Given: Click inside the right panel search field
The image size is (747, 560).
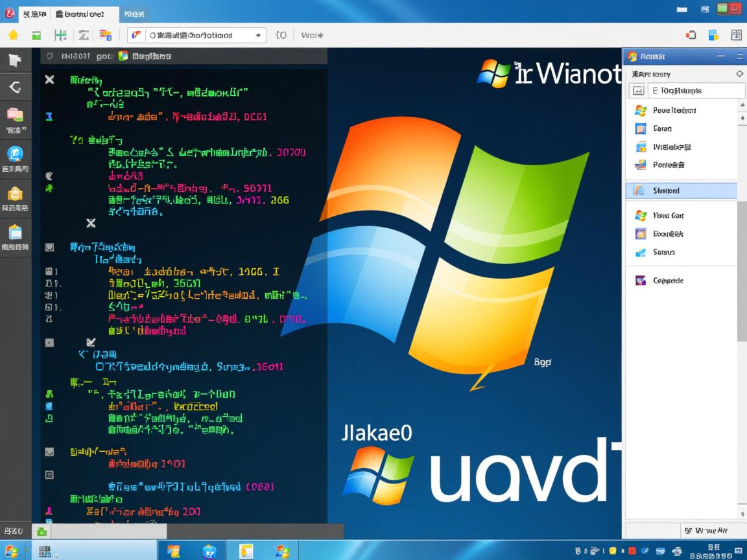Looking at the screenshot, I should pos(695,90).
